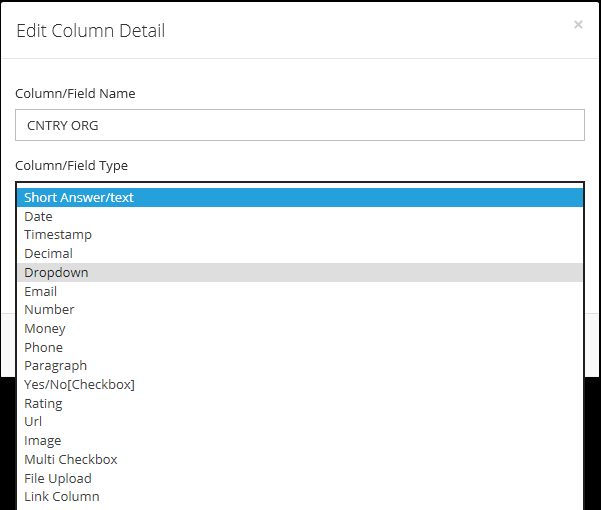Pick the Number field type
This screenshot has width=601, height=510.
(300, 310)
